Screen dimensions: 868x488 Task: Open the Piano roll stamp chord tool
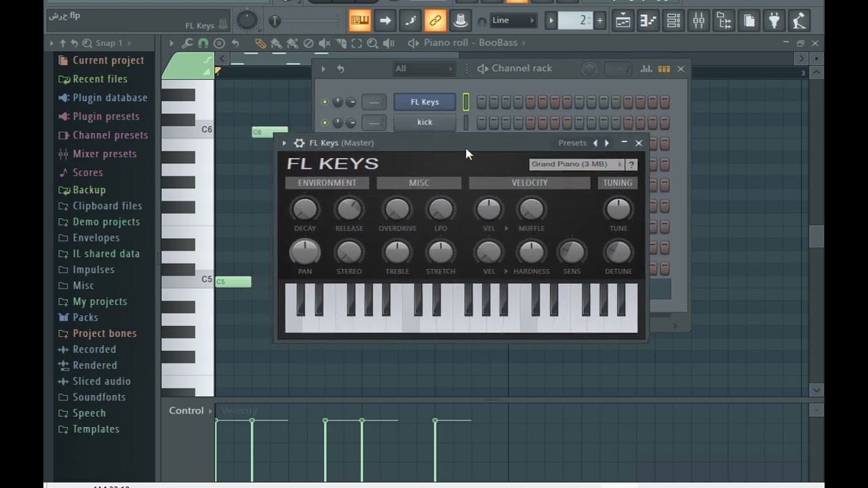219,43
